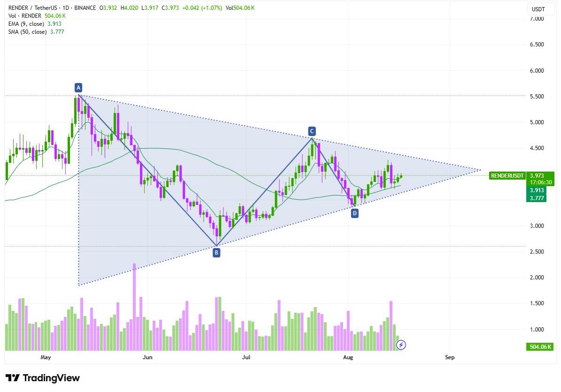
Task: Click the Aug label on time axis
Action: [348, 357]
